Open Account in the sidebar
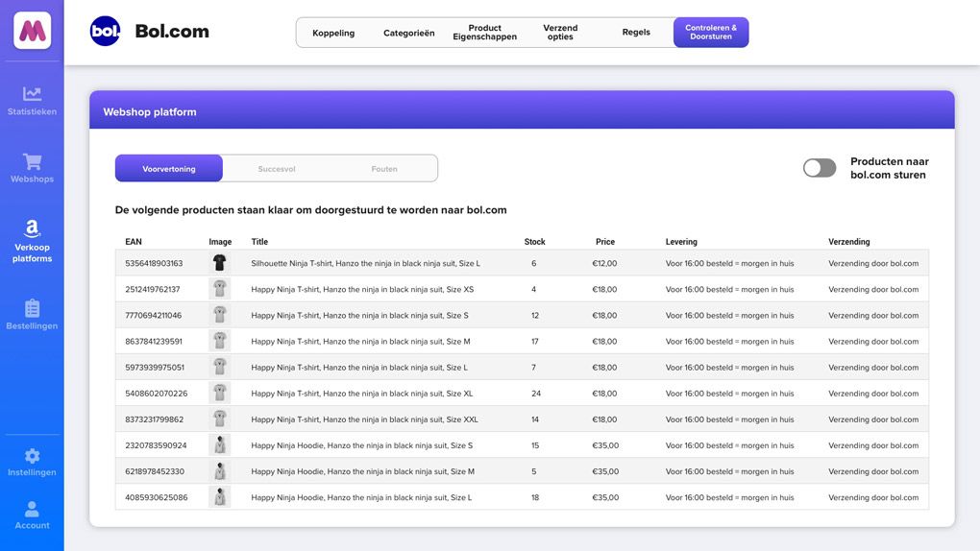Image resolution: width=980 pixels, height=551 pixels. pyautogui.click(x=32, y=515)
